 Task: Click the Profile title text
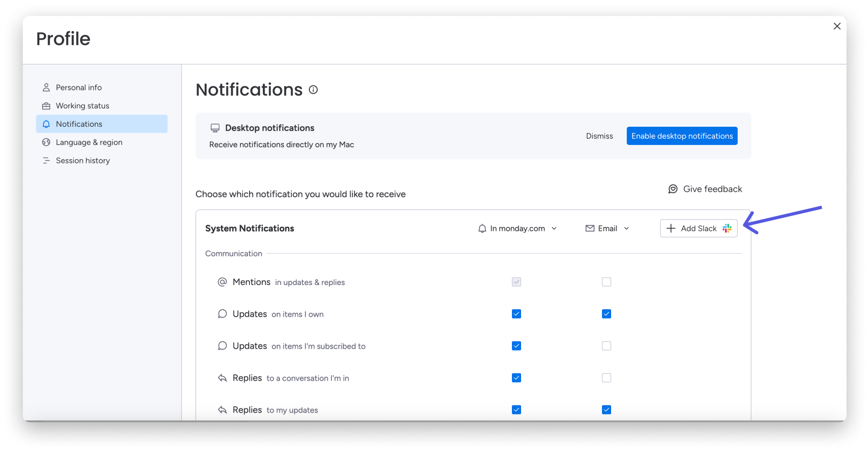pos(63,39)
